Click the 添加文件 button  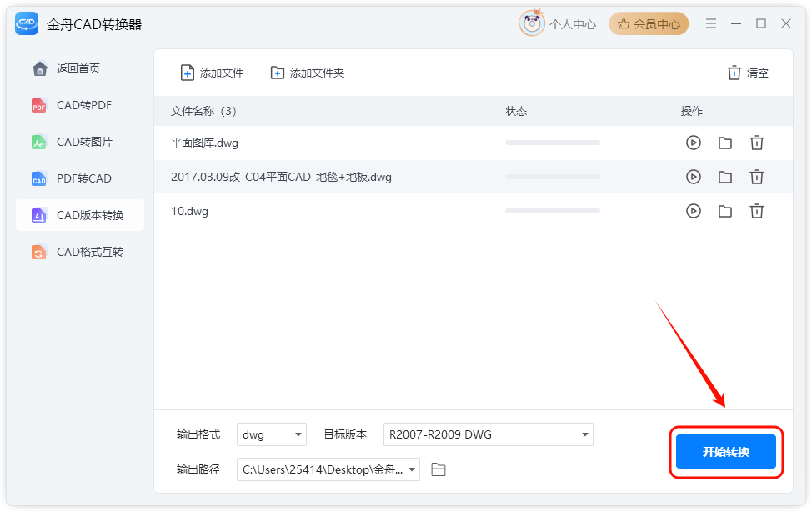point(212,73)
